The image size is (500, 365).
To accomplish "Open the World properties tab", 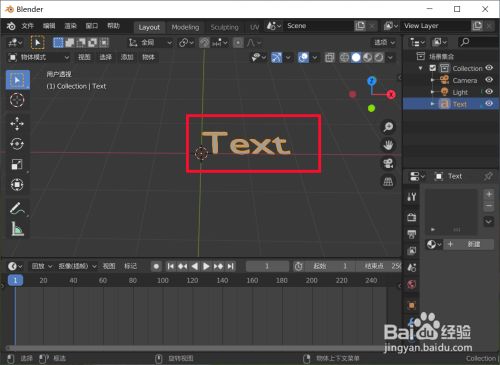I will (412, 284).
